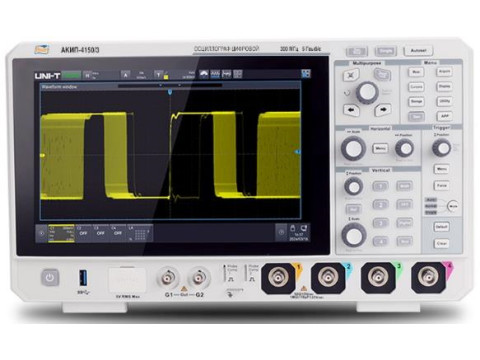This screenshot has width=480, height=360.
Task: Tap the Multipurpose left arrow button
Action: (351, 109)
